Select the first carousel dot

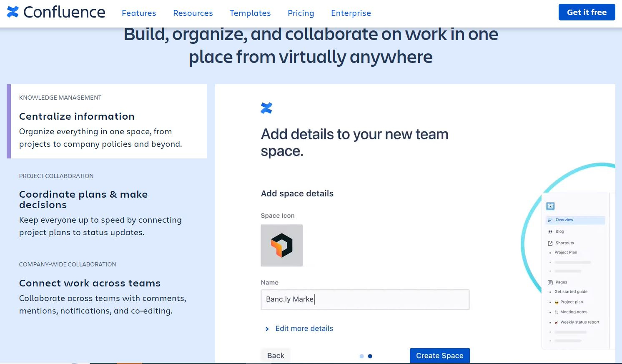pyautogui.click(x=361, y=356)
